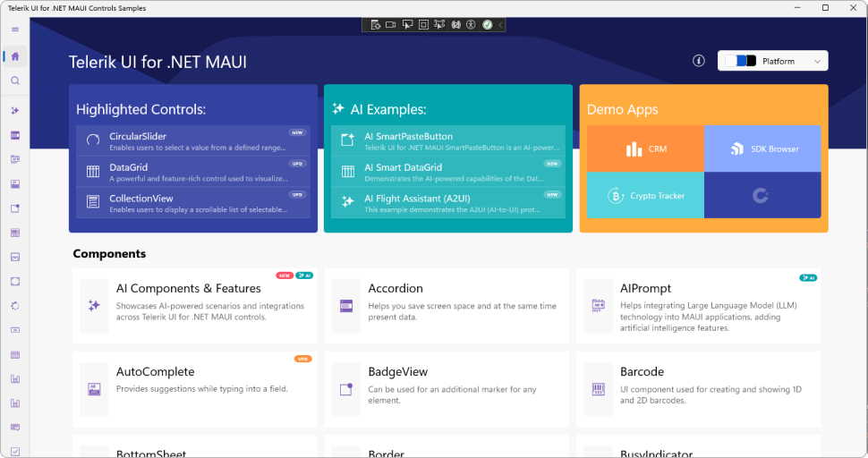Click the NEW badge on CircularSlider row
The height and width of the screenshot is (458, 868).
(x=297, y=132)
